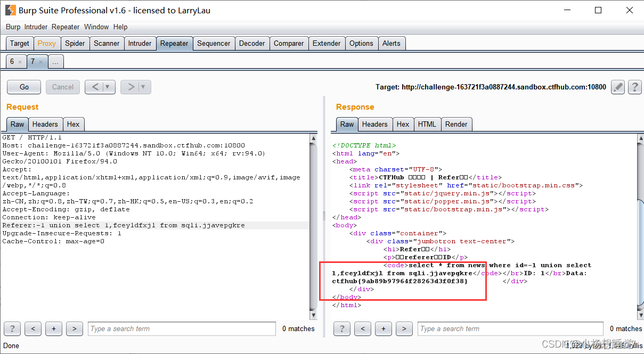Select the Response Headers view tab
Screen dimensions: 644x354
pos(375,124)
